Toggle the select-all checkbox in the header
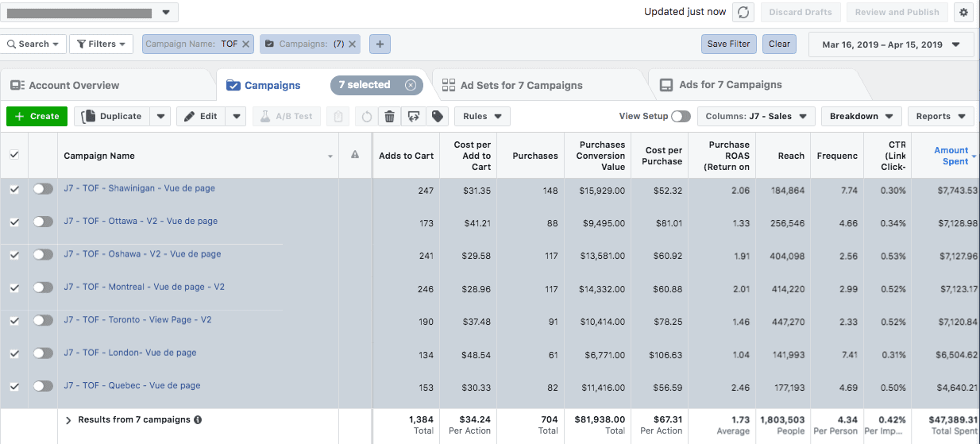The width and height of the screenshot is (980, 444). 14,155
